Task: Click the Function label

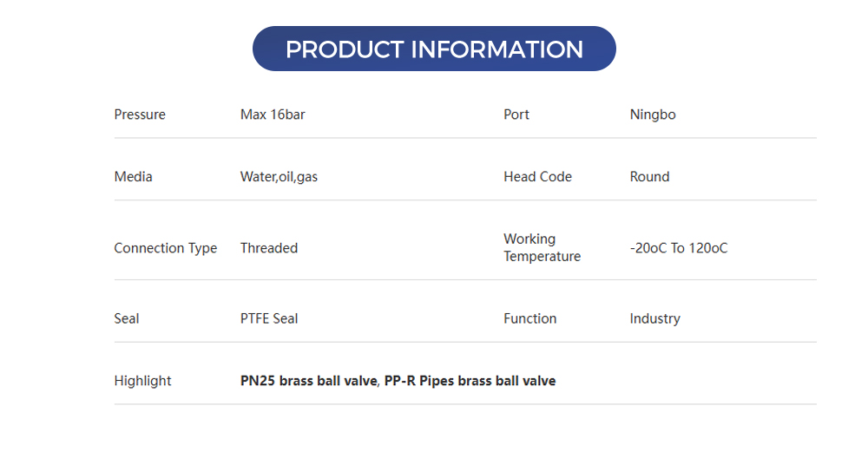Action: [x=529, y=319]
